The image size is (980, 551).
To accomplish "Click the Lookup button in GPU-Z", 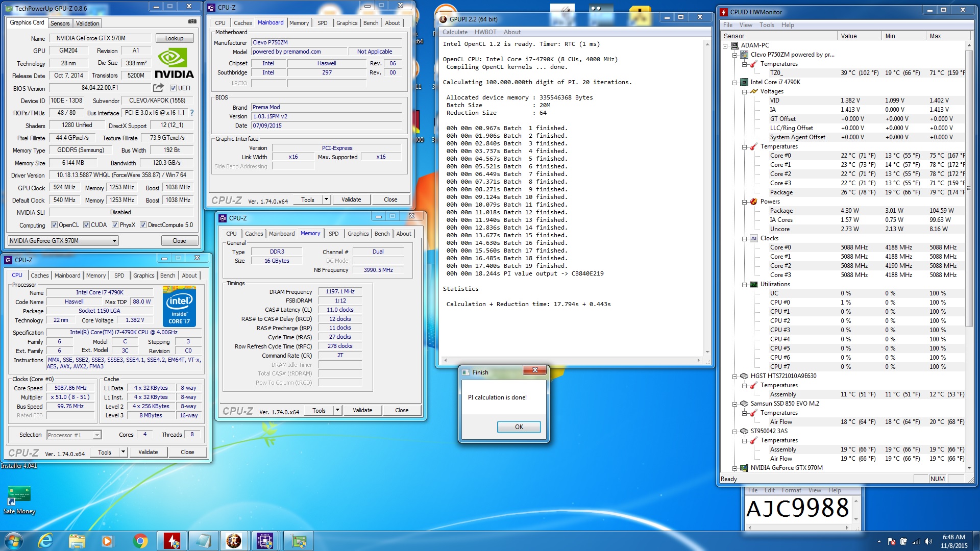I will [174, 38].
